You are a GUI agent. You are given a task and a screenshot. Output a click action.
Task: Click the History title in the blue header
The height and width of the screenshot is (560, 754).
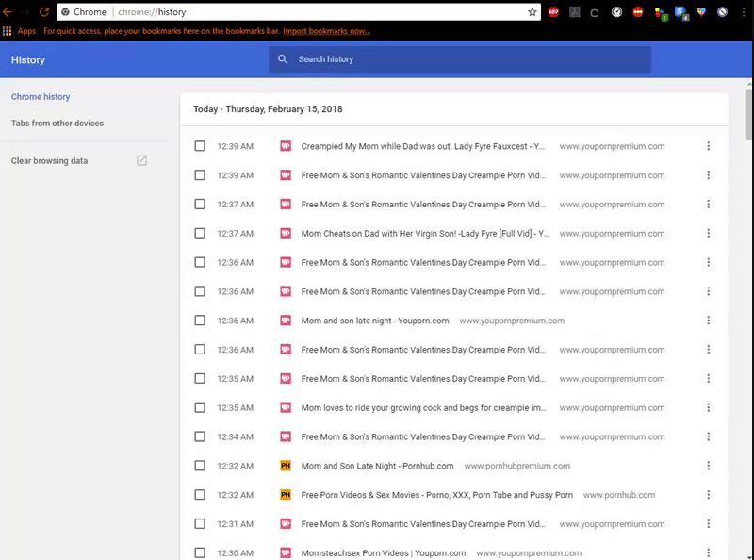click(x=28, y=59)
